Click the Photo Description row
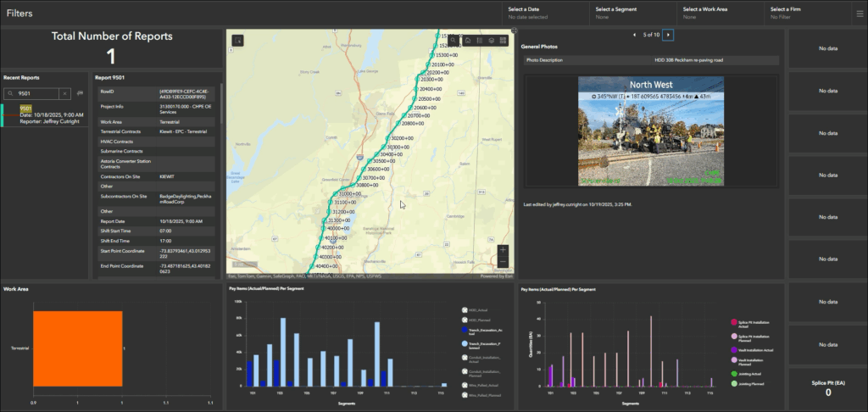 click(651, 60)
